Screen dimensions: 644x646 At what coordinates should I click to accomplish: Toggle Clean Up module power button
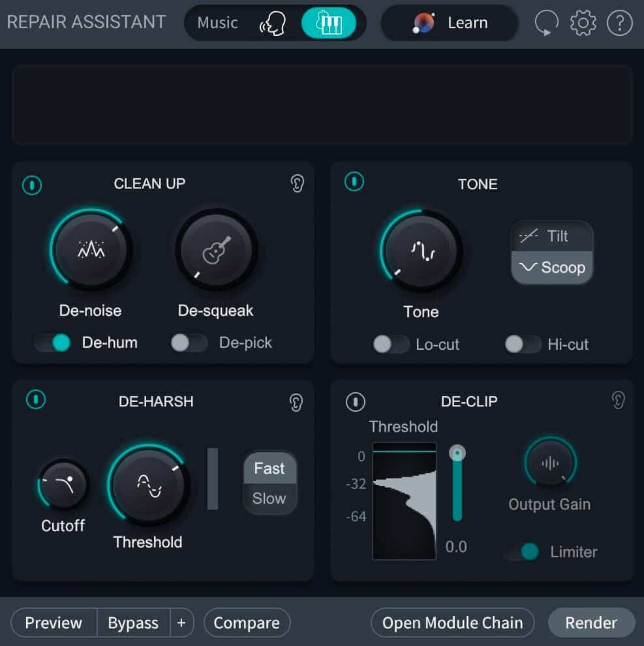click(x=32, y=185)
